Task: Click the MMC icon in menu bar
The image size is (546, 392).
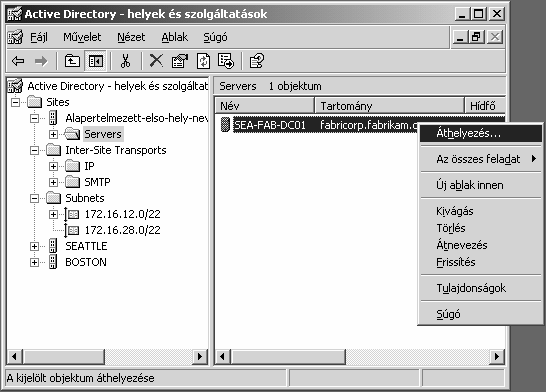Action: click(15, 37)
